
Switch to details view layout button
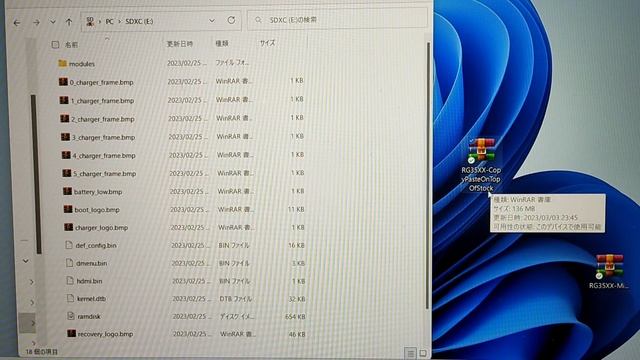[411, 353]
